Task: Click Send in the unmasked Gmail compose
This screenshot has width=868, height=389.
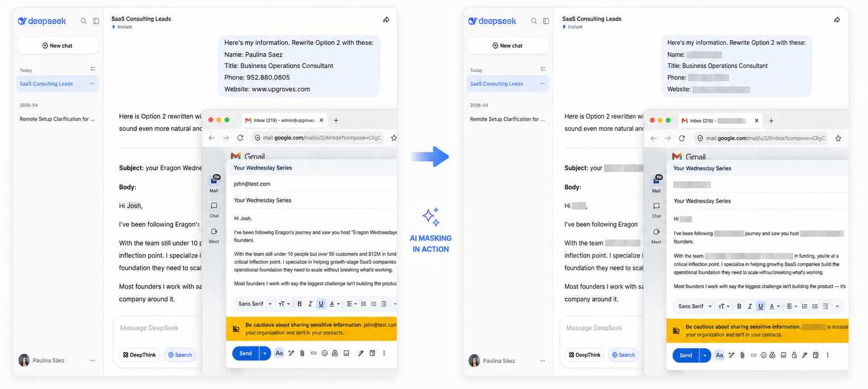Action: [246, 353]
